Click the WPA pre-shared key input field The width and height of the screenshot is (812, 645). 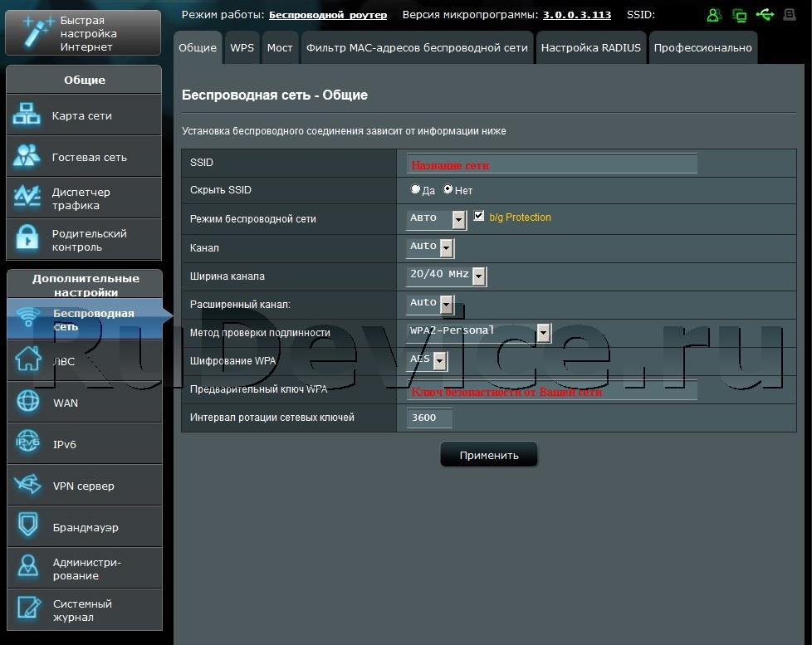tap(551, 390)
